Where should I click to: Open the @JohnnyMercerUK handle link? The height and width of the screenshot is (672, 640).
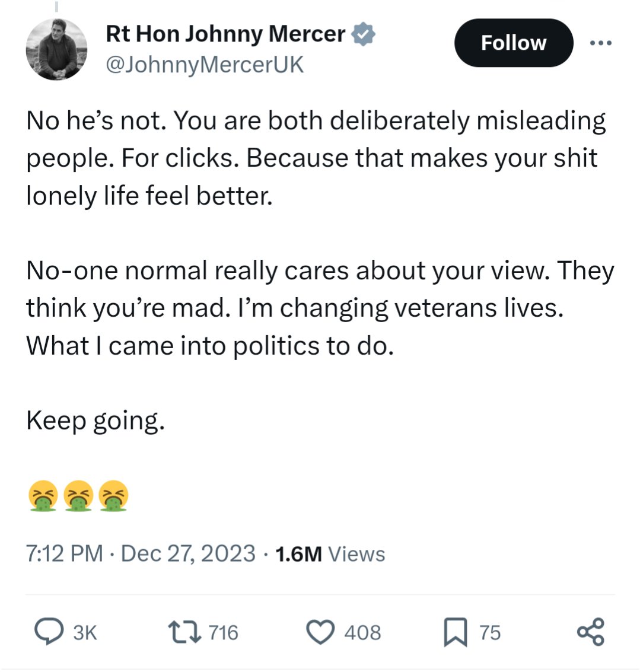coord(205,64)
